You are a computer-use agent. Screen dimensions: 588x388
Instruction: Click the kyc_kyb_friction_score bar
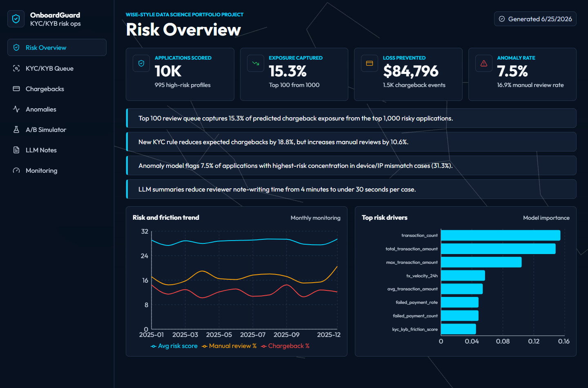pos(459,329)
